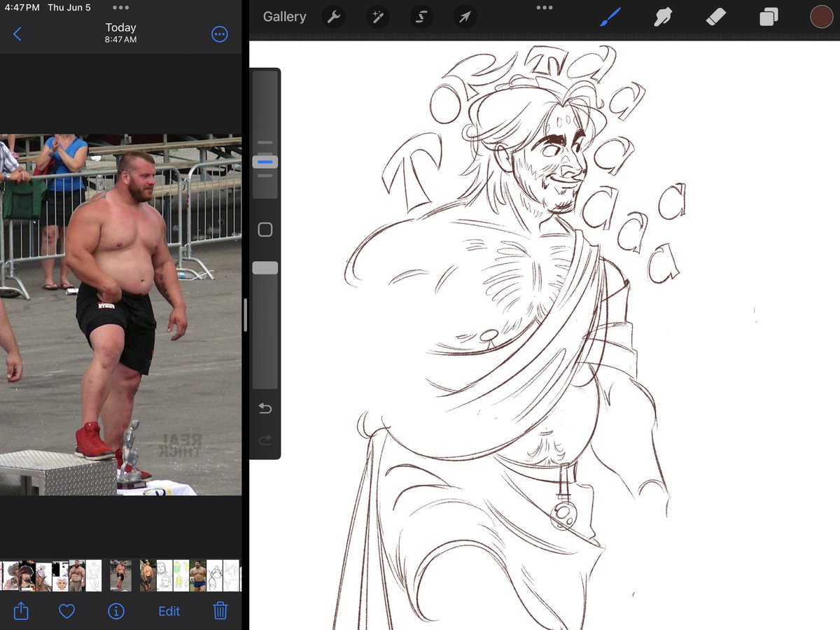The width and height of the screenshot is (840, 630).
Task: Tap the Today 8:47 AM photo title
Action: [120, 33]
